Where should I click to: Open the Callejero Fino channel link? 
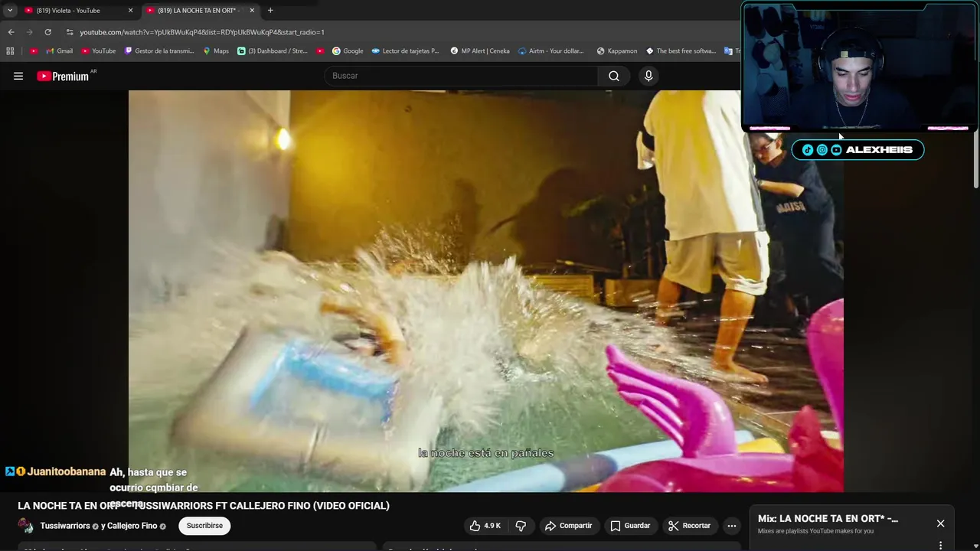132,526
